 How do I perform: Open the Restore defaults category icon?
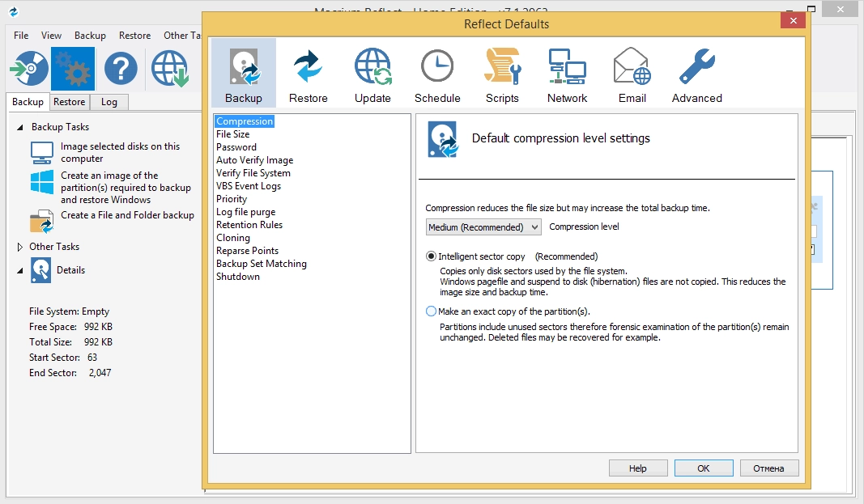coord(308,68)
